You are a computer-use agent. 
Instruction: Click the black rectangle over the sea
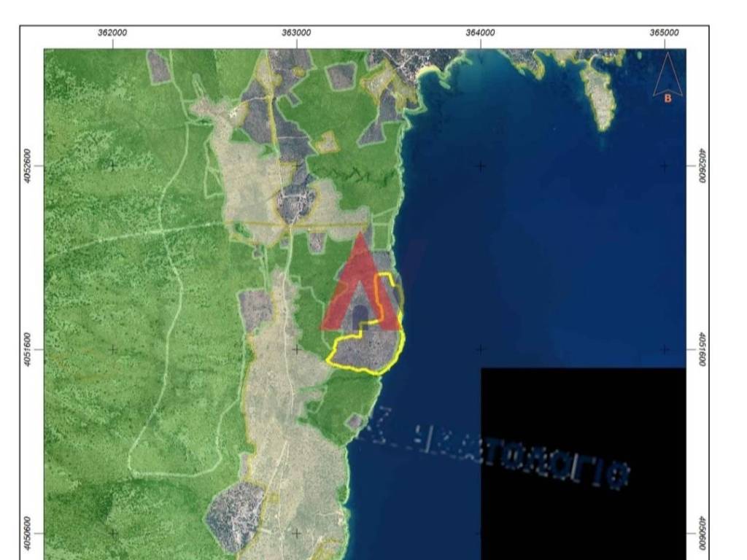[x=584, y=408]
